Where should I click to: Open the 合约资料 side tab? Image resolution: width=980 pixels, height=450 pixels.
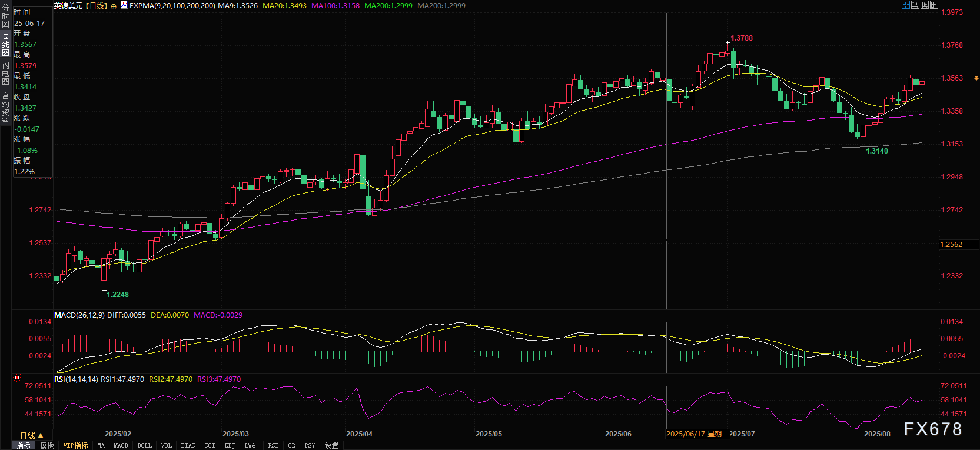pos(5,108)
